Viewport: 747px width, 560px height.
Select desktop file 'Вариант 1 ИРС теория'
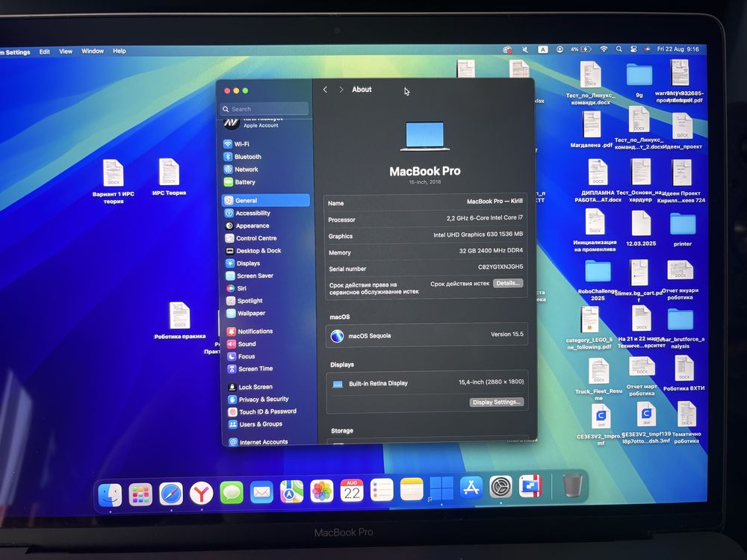point(114,181)
